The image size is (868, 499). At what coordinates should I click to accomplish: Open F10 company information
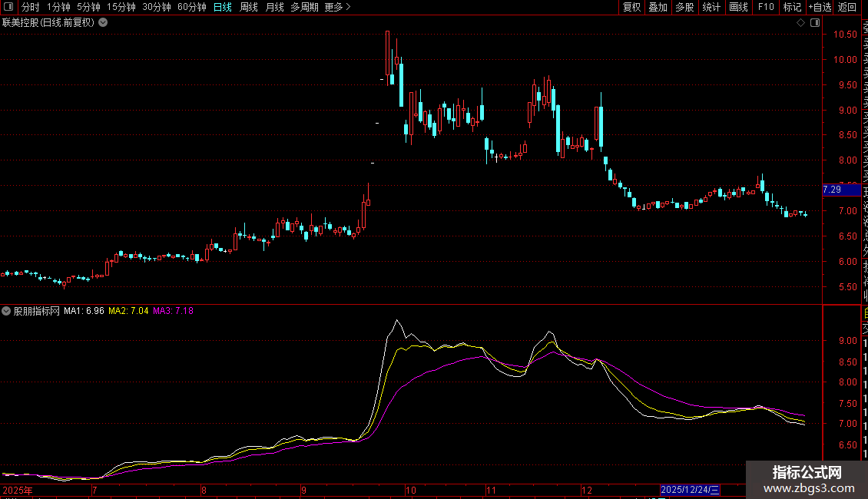point(766,8)
